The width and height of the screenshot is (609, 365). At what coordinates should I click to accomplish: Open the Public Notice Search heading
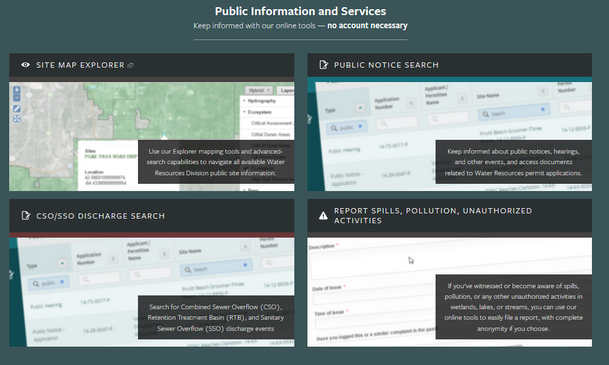tap(386, 65)
